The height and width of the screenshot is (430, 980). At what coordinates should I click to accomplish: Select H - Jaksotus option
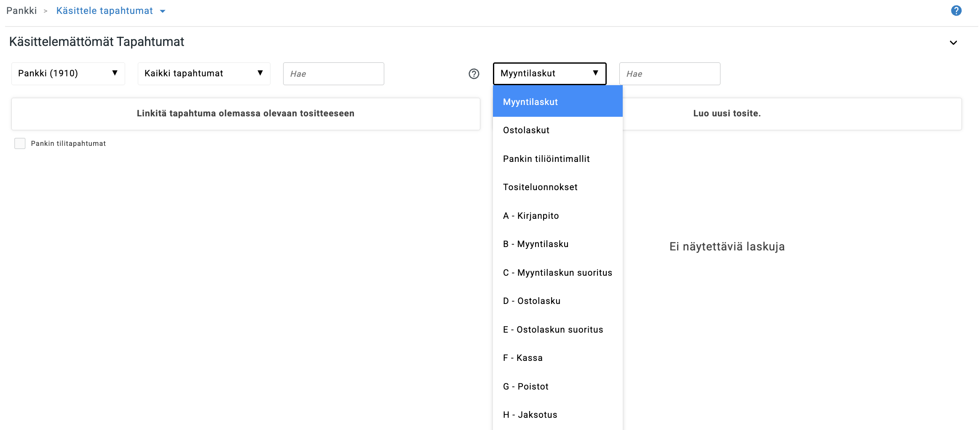pos(530,415)
